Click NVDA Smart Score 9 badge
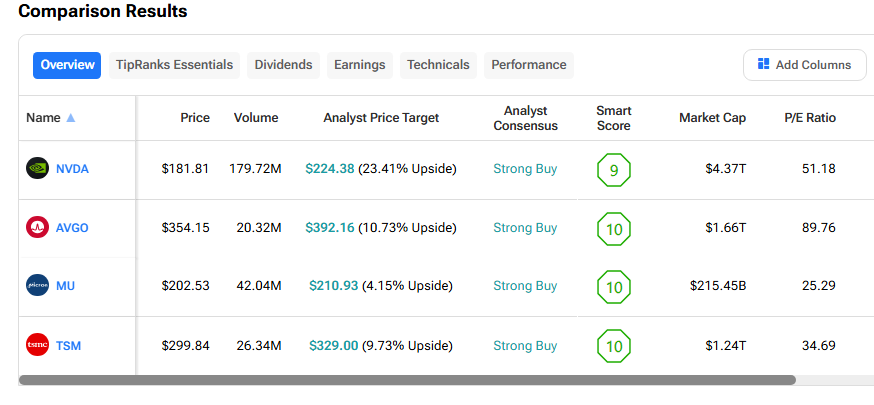The height and width of the screenshot is (405, 874). tap(613, 170)
